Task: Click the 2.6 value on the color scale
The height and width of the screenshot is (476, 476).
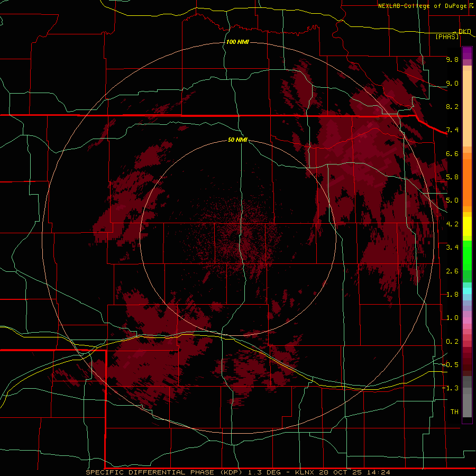Action: [x=452, y=271]
